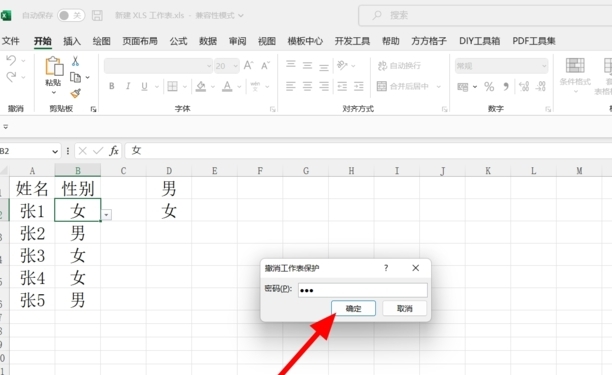Switch to the 插入 tab
Screen dimensions: 612x375
(72, 41)
